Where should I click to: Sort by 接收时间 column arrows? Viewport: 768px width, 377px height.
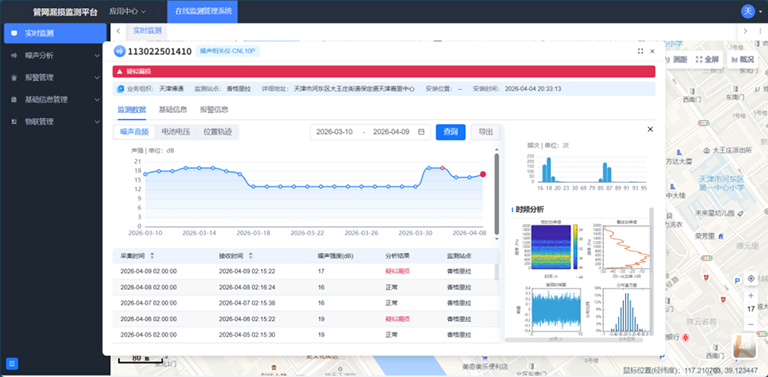(251, 256)
